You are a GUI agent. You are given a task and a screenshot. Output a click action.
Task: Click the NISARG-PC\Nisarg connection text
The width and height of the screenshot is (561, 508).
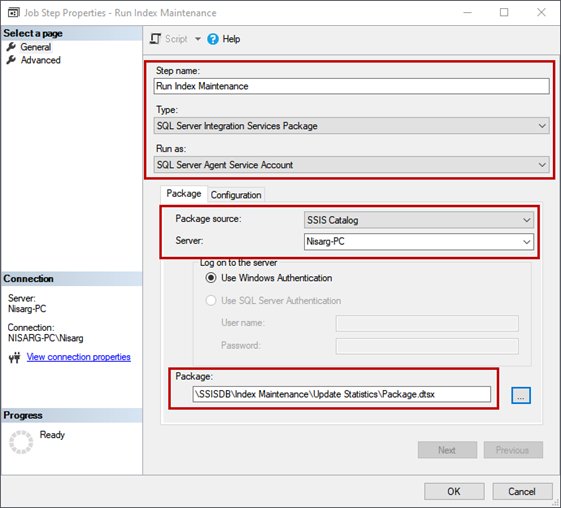46,338
